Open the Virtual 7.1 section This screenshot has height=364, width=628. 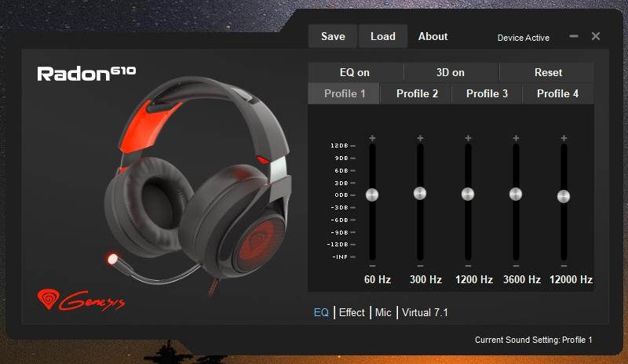pyautogui.click(x=425, y=312)
